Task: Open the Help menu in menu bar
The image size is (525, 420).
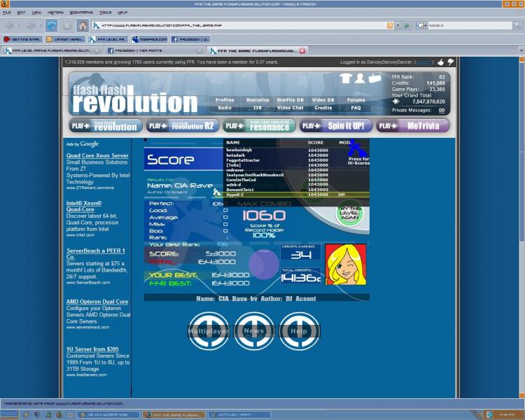Action: pos(122,13)
